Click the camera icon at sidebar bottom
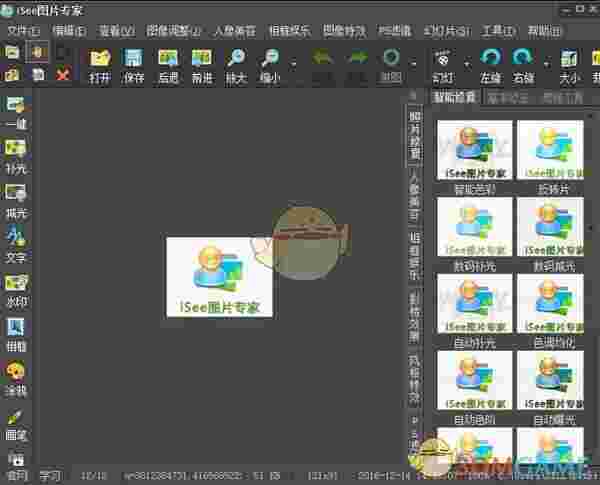Screen dimensions: 600x485 click(16, 459)
